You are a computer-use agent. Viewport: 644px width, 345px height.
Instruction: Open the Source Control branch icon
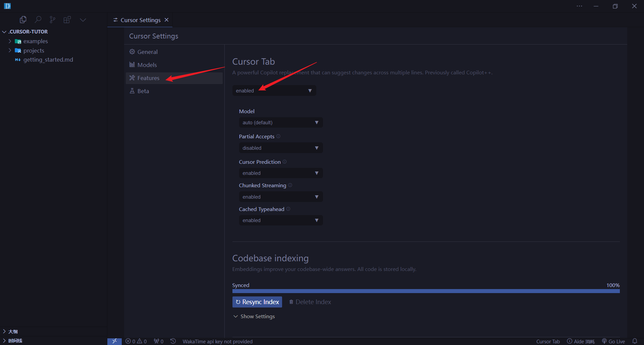click(x=53, y=20)
